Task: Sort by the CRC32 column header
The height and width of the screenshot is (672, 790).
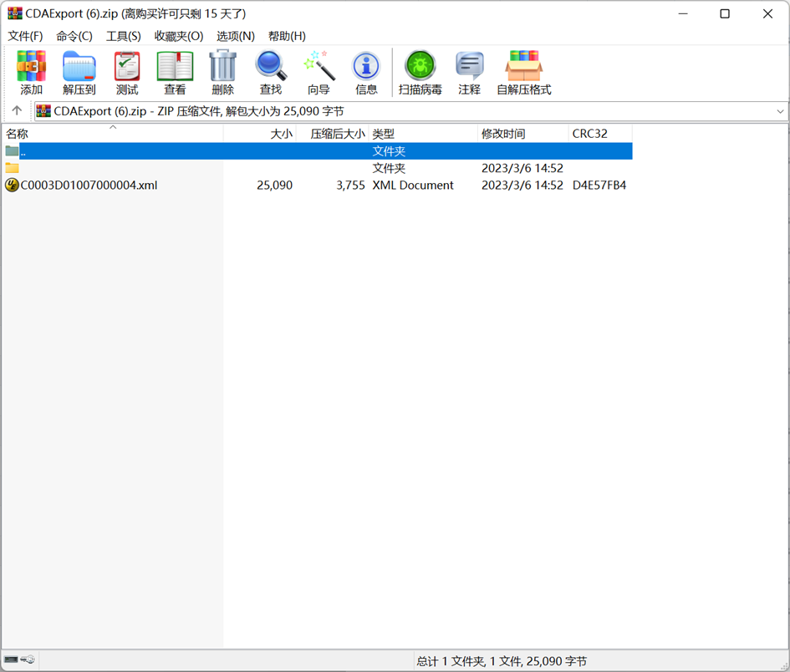Action: click(x=600, y=134)
